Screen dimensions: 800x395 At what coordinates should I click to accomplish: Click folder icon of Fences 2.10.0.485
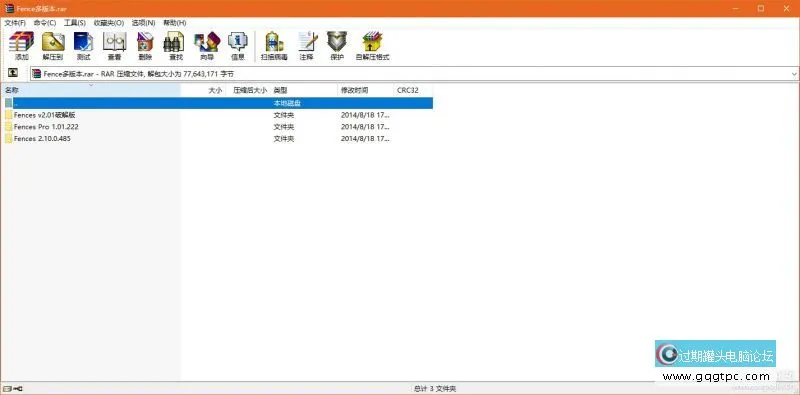point(9,138)
